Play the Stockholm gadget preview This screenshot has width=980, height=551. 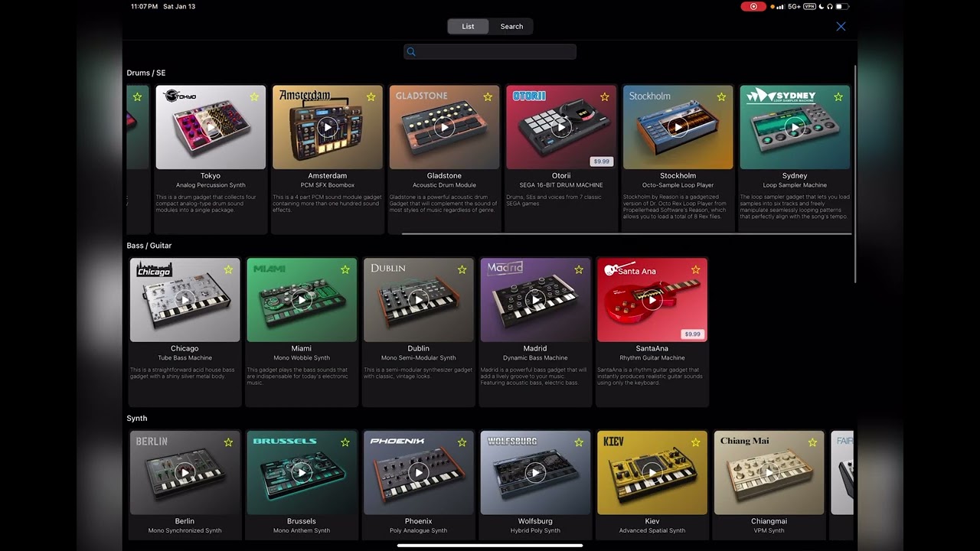tap(678, 128)
